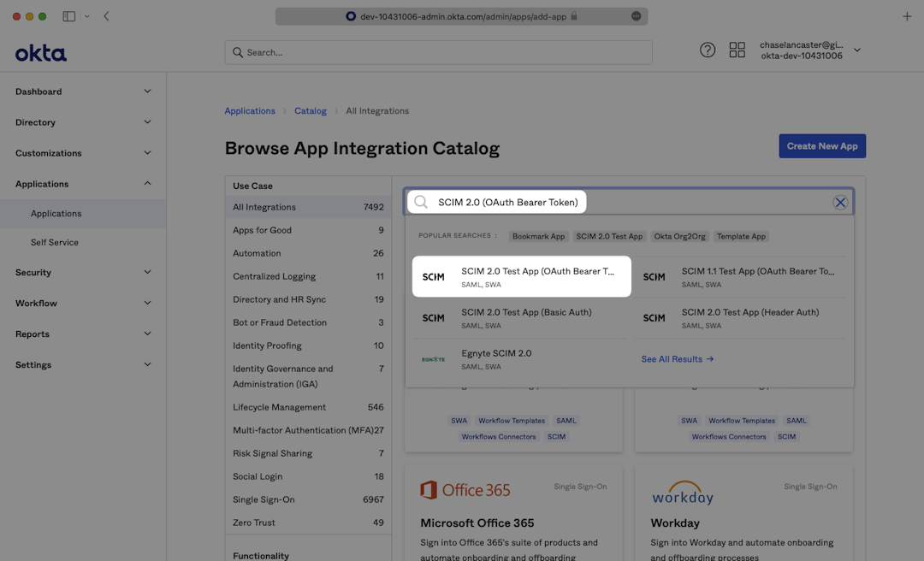Open a new browser tab with the plus icon
This screenshot has height=561, width=924.
[906, 15]
